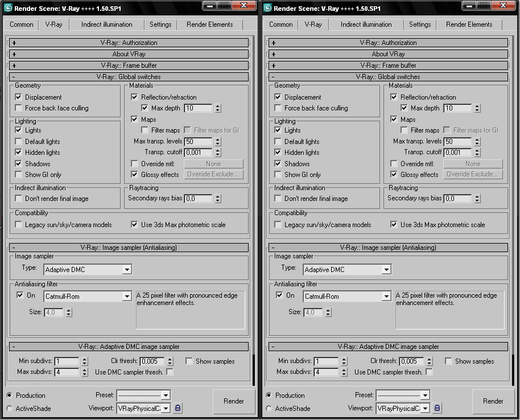Click Max depth field in right window

click(x=457, y=108)
